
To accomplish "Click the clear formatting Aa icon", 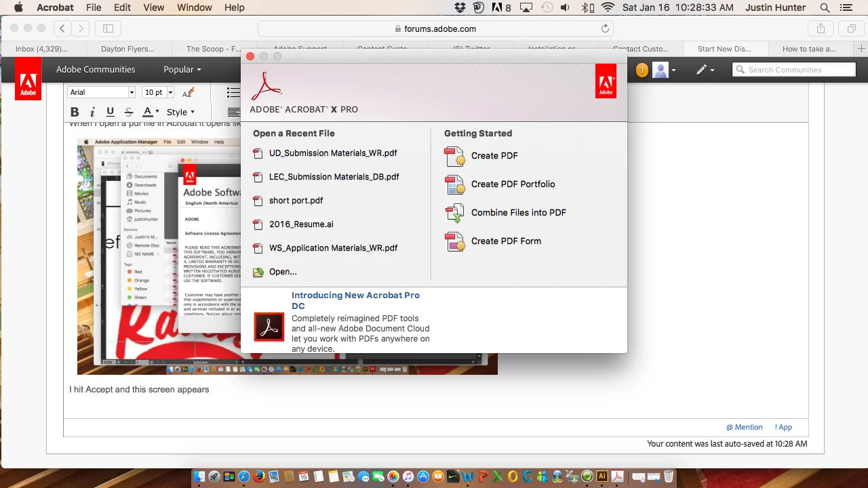I will pos(189,92).
